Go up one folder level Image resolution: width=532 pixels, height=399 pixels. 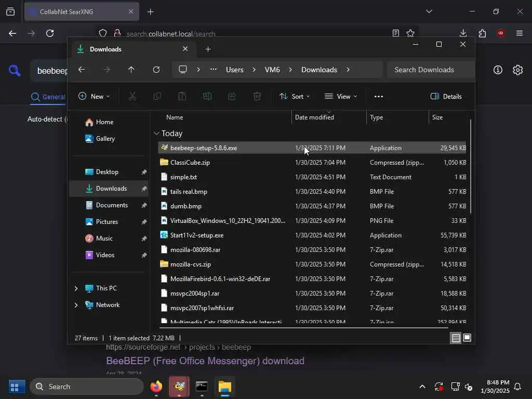131,70
